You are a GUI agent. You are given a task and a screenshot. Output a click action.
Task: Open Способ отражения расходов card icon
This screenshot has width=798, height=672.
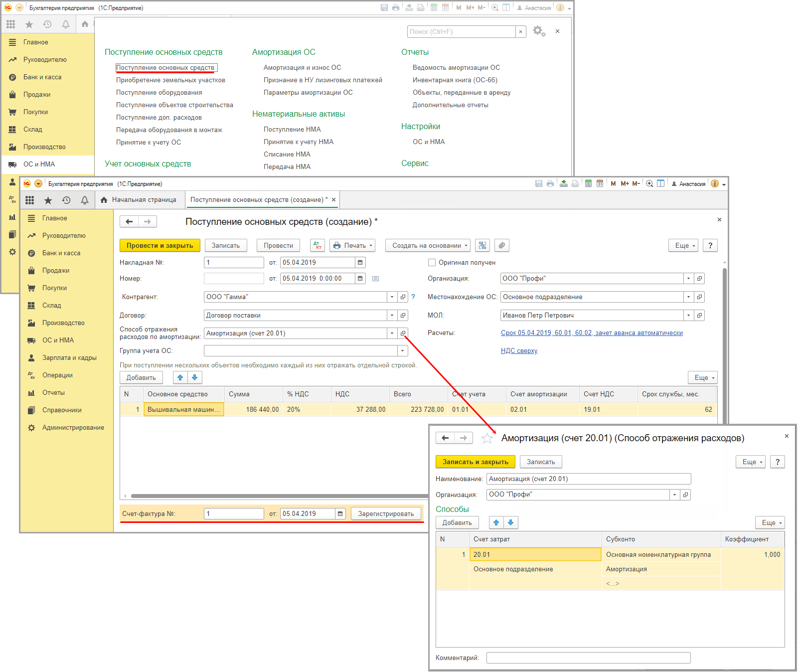click(x=403, y=333)
